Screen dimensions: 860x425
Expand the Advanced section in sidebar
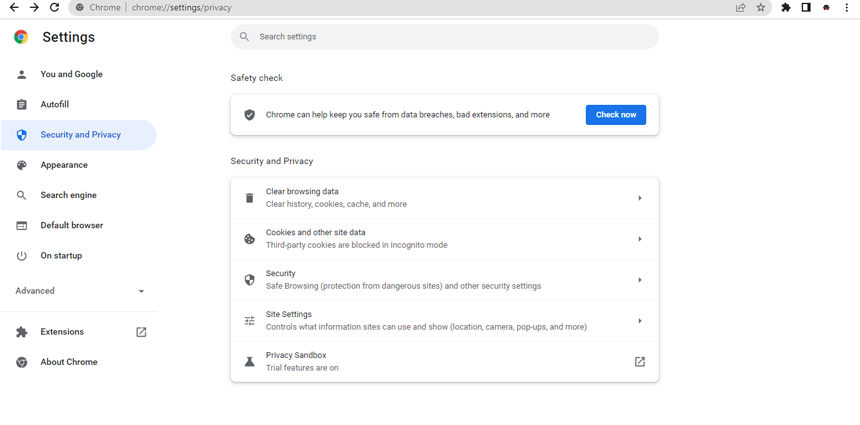80,291
